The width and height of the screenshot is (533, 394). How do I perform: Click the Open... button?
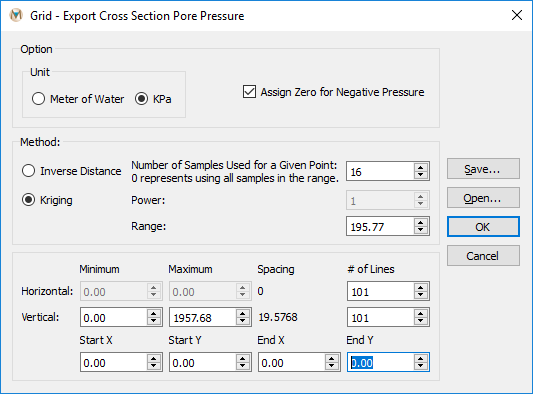coord(483,198)
